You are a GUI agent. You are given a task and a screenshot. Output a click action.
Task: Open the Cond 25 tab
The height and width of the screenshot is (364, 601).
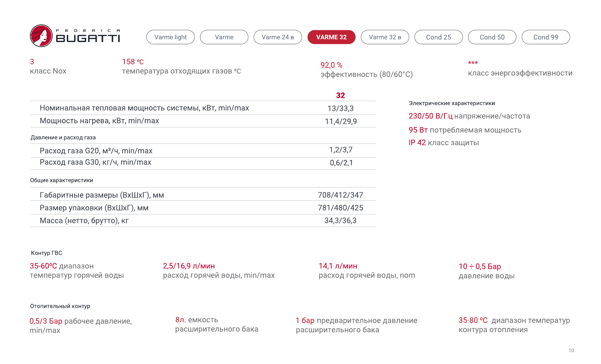tap(438, 37)
